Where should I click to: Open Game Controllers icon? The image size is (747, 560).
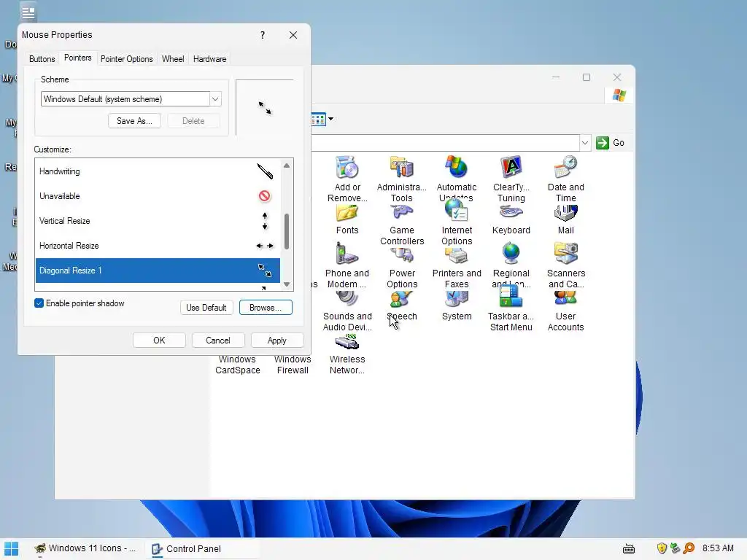click(402, 213)
